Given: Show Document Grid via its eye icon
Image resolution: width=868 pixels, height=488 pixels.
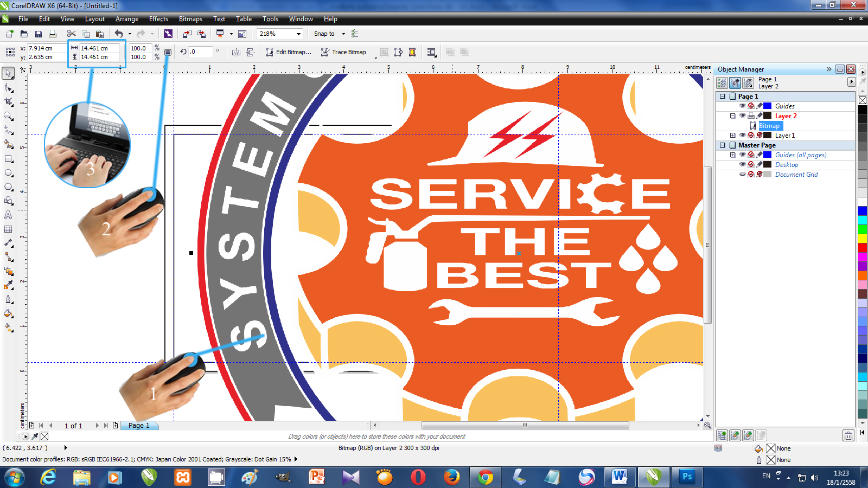Looking at the screenshot, I should tap(742, 175).
